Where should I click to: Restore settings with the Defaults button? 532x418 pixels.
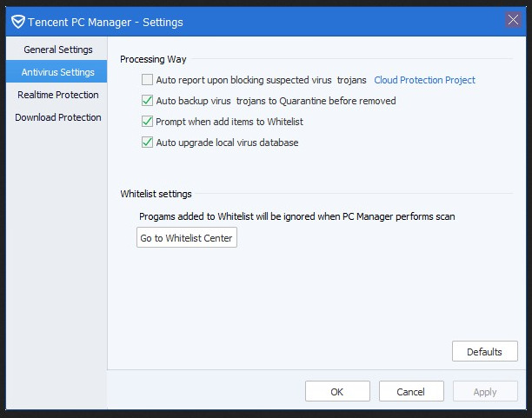pos(485,351)
